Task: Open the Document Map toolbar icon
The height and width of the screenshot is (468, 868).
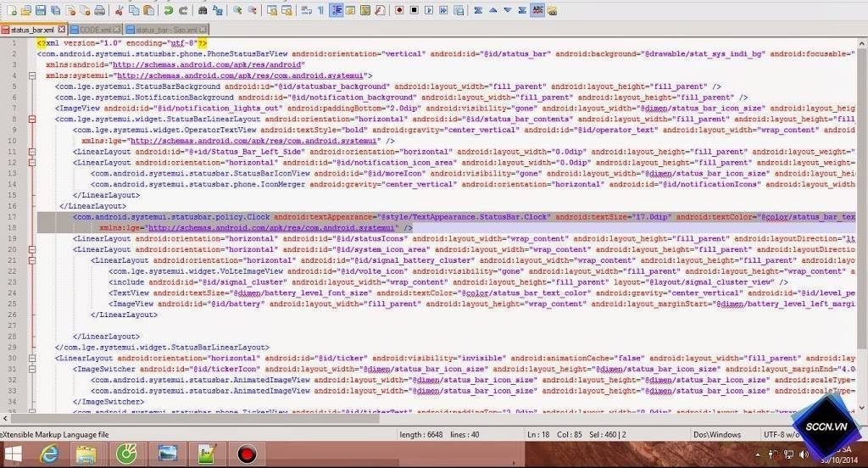Action: click(x=365, y=10)
